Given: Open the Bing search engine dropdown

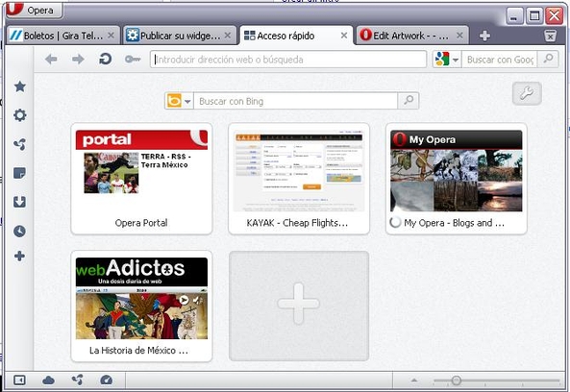Looking at the screenshot, I should (x=179, y=101).
